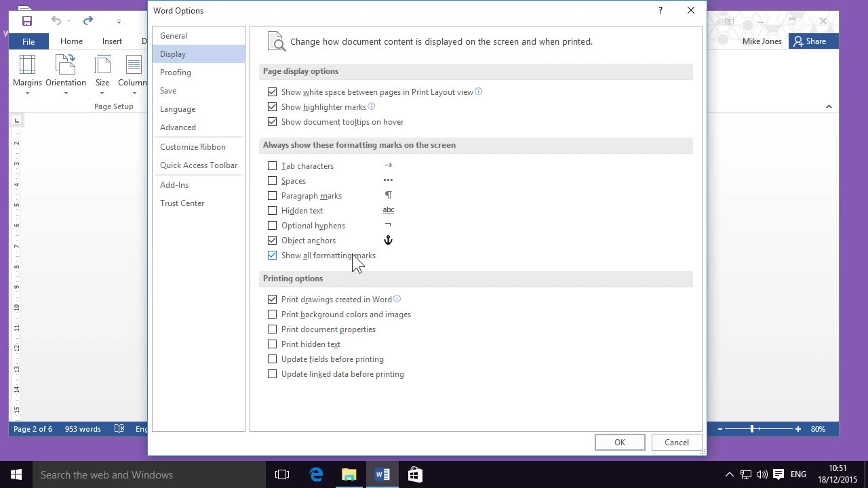Adjust the zoom slider handle in status bar
Image resolution: width=868 pixels, height=488 pixels.
click(x=752, y=429)
